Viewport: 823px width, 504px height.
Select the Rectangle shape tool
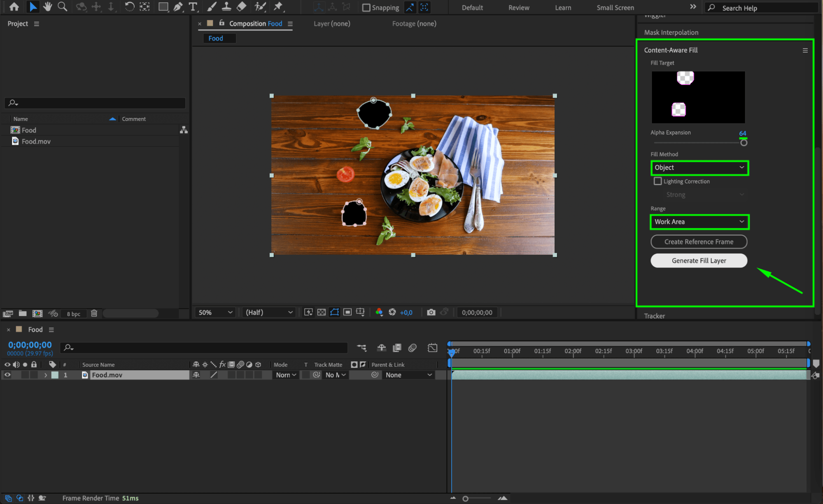163,7
